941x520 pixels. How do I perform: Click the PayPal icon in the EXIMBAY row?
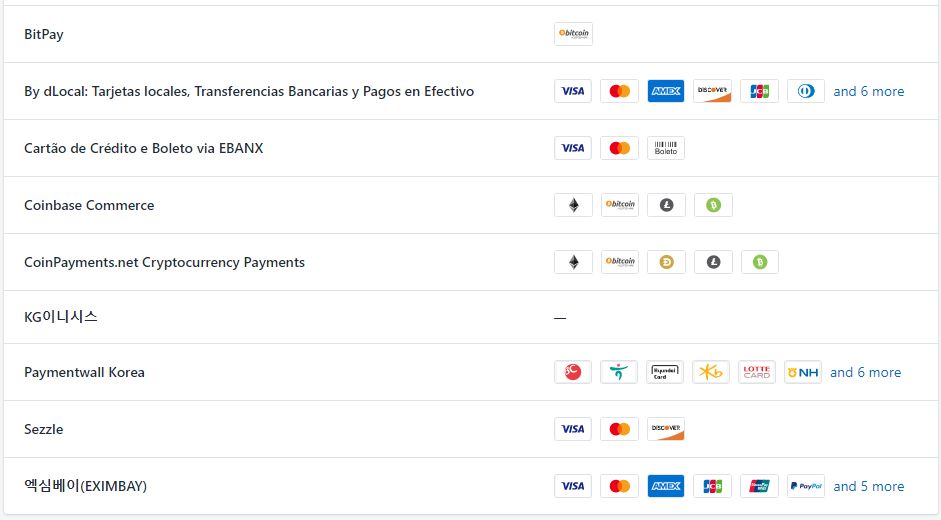pos(806,486)
